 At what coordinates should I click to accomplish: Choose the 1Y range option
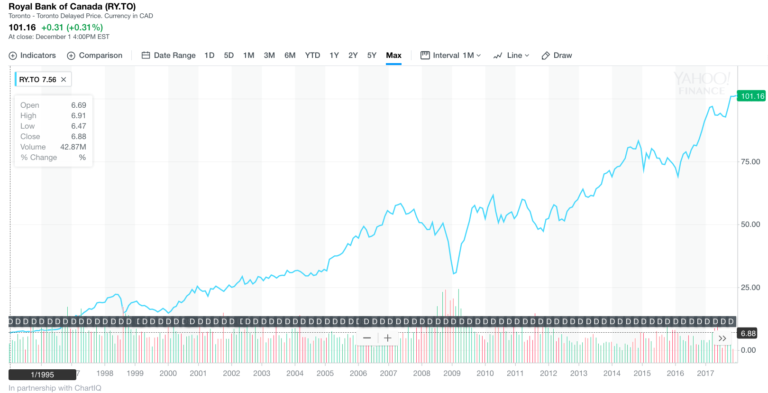(334, 55)
